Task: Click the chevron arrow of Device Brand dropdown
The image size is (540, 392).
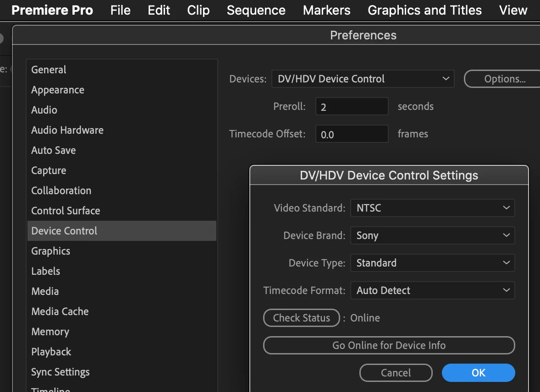Action: click(x=506, y=235)
